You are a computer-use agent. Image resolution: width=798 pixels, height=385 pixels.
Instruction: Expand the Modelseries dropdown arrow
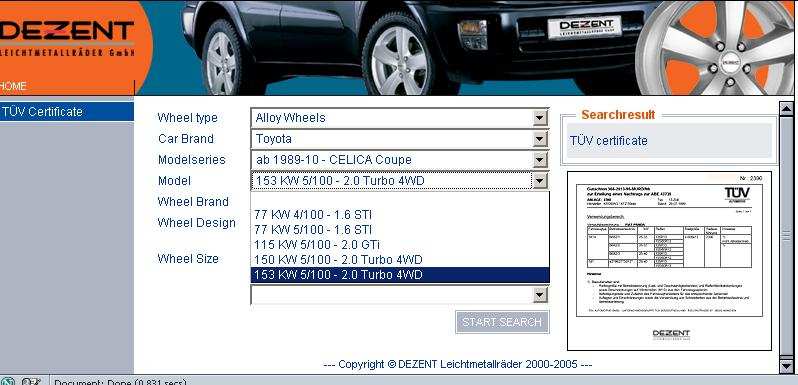[x=539, y=160]
